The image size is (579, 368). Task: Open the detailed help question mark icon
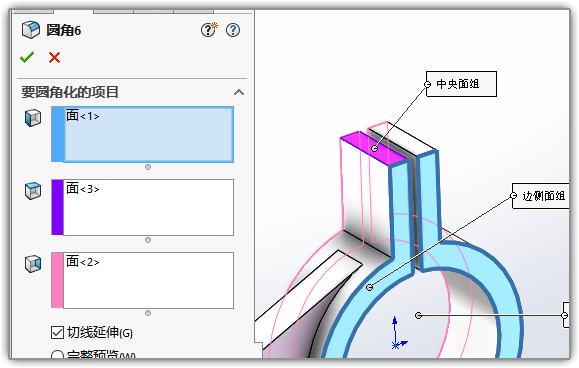coord(233,30)
